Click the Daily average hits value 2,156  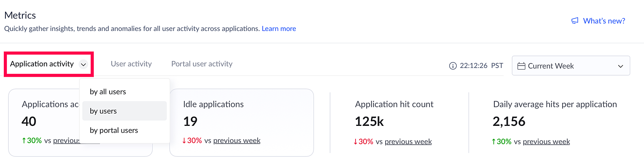tap(509, 122)
